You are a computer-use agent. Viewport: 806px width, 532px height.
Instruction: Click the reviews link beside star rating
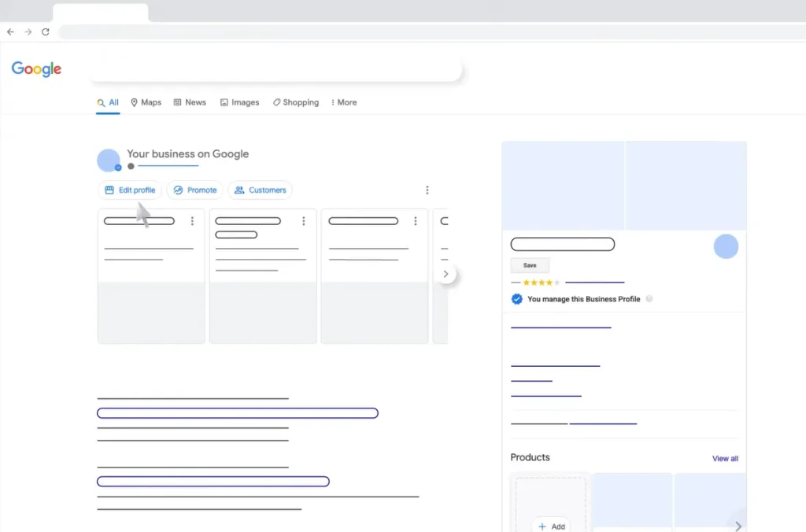point(595,283)
